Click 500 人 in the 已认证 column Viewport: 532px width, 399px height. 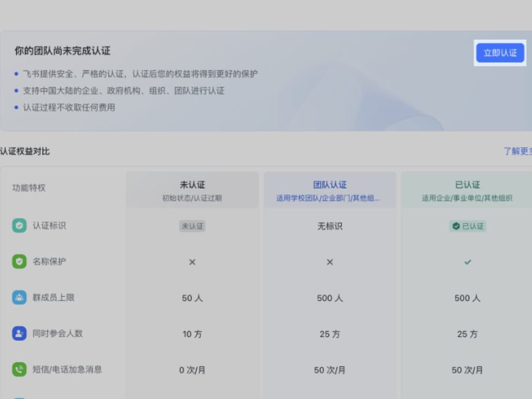pos(468,298)
